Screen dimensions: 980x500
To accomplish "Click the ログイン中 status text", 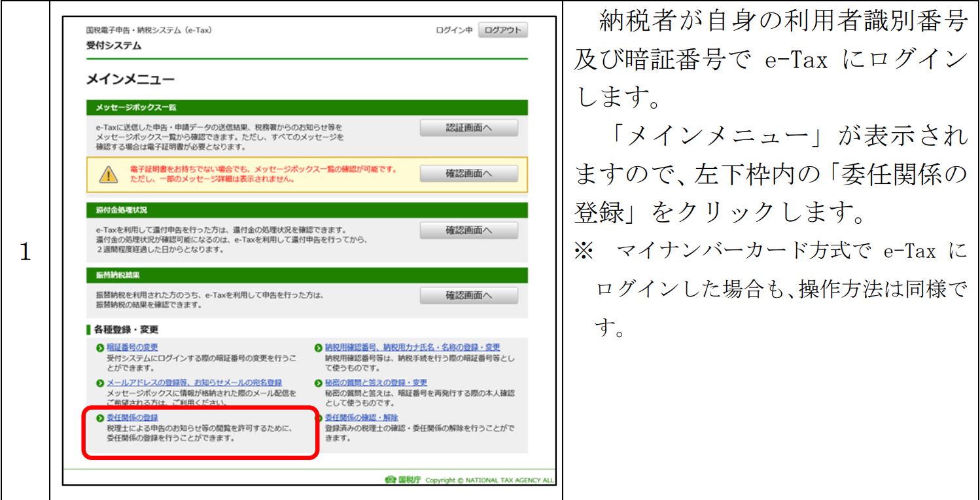I will [x=453, y=31].
